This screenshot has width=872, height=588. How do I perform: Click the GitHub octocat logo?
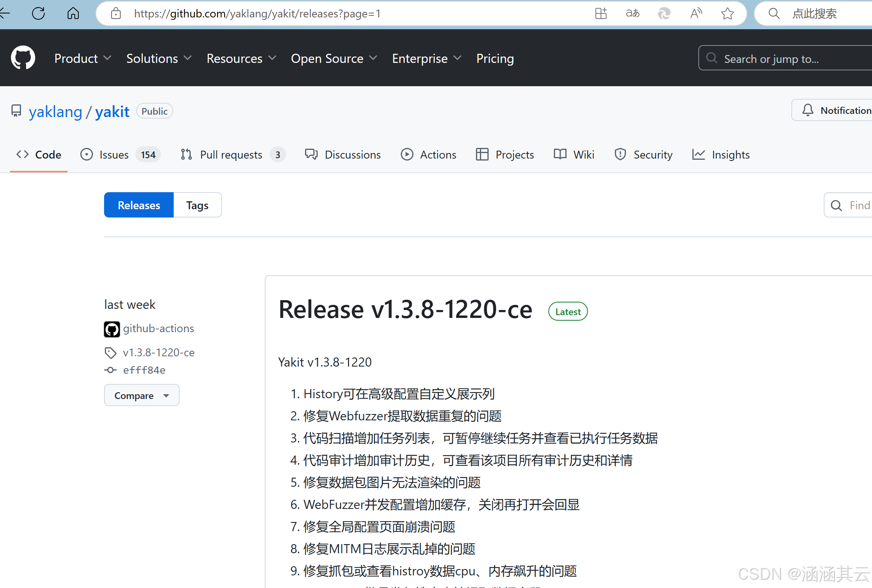(x=23, y=58)
